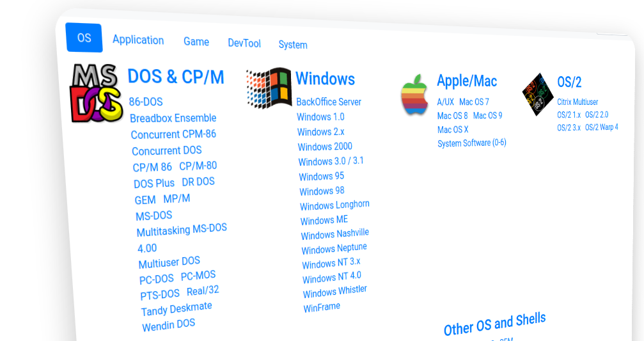Open BackOffice Server
644x341 pixels.
tap(329, 102)
